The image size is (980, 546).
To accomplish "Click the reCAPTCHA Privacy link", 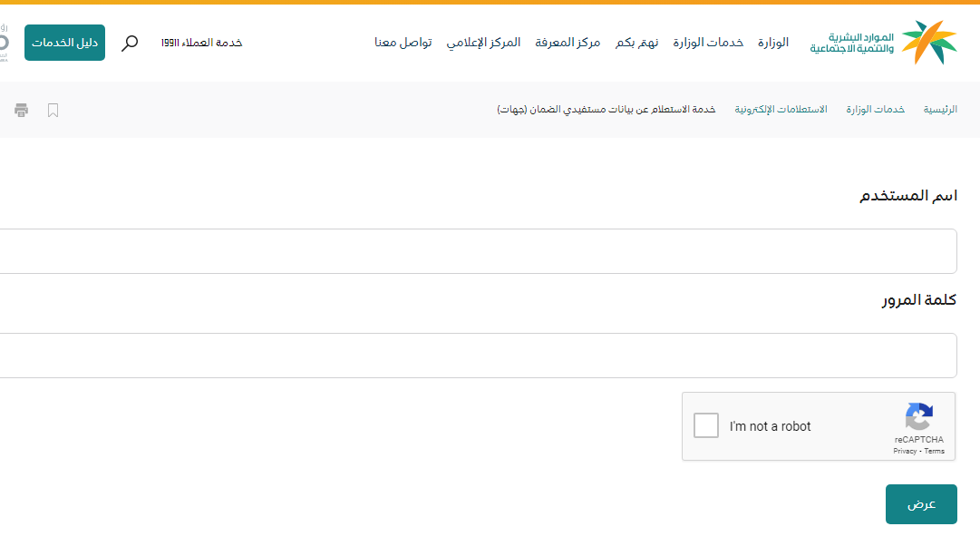I will point(904,451).
